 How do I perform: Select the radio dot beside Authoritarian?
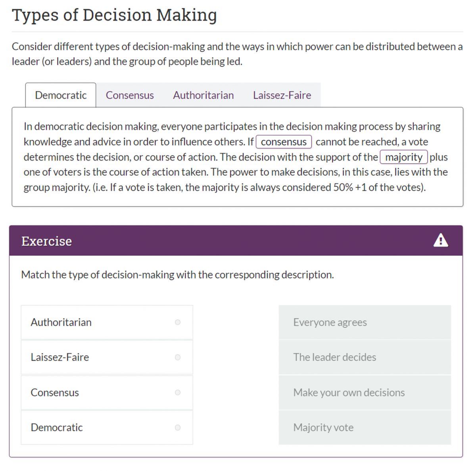pyautogui.click(x=178, y=322)
